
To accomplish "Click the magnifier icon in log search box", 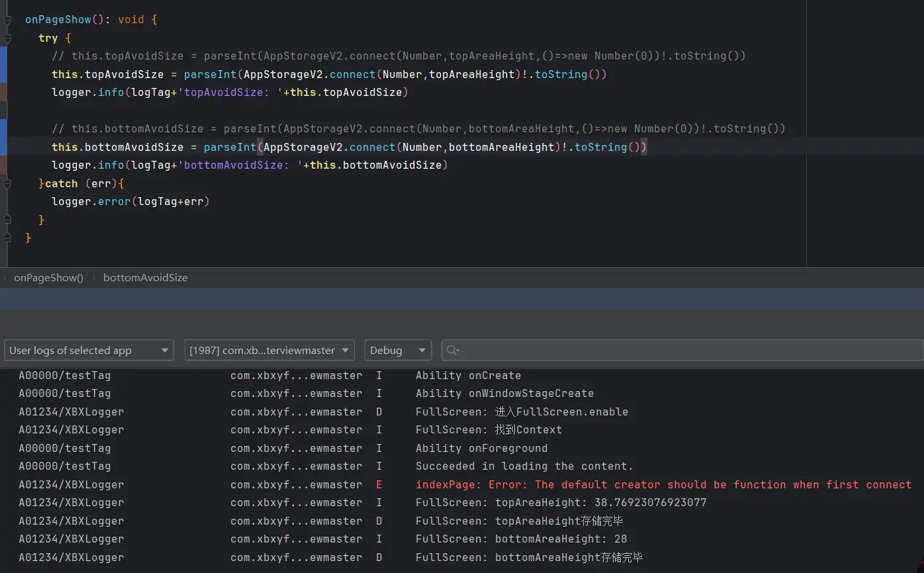I will point(453,350).
